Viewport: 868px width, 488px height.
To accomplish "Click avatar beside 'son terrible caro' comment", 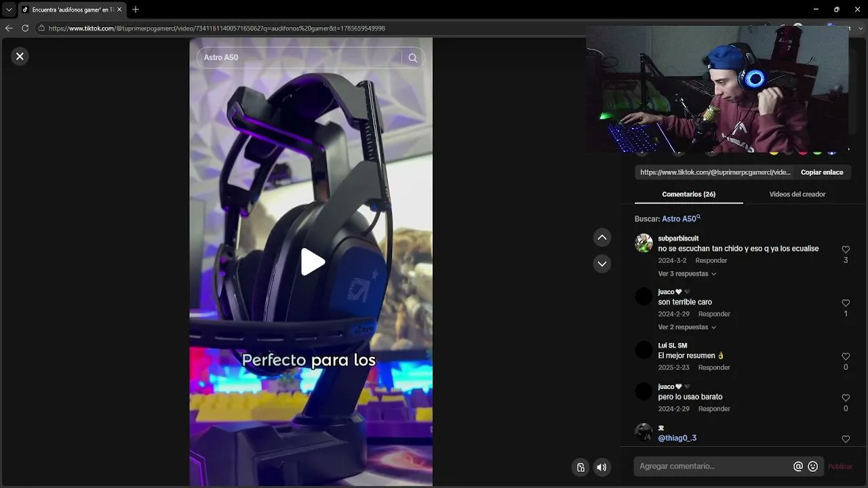I will click(x=644, y=296).
